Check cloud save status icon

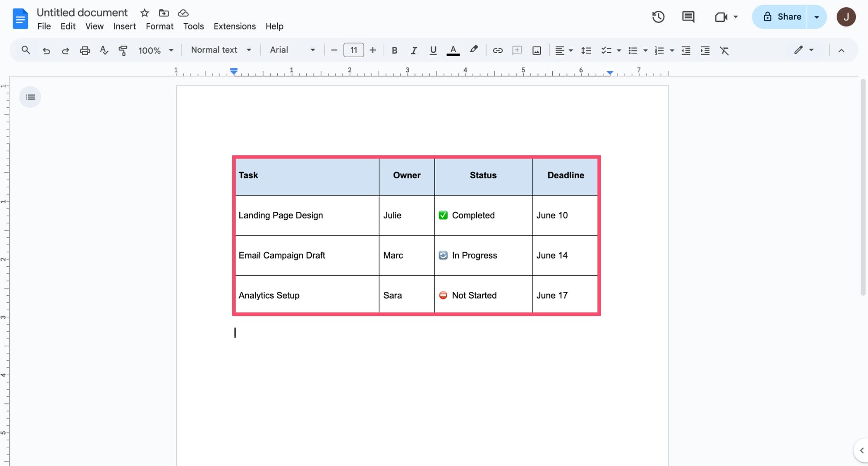[x=183, y=13]
